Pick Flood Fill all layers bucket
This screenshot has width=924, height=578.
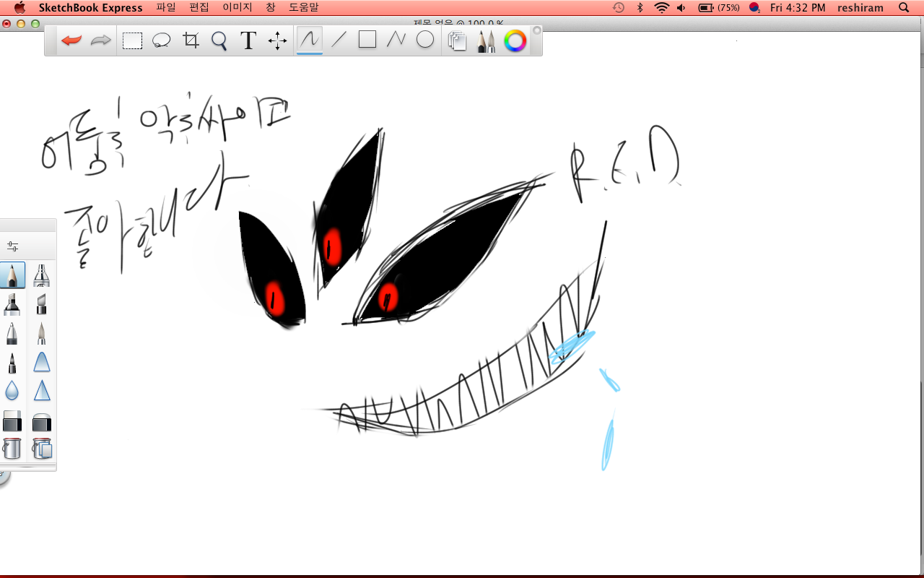(42, 449)
